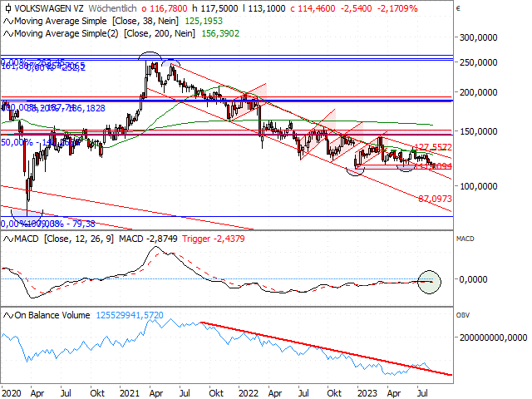Click the Moving Average Simple 38 line icon
This screenshot has height=399, width=532.
[8, 22]
